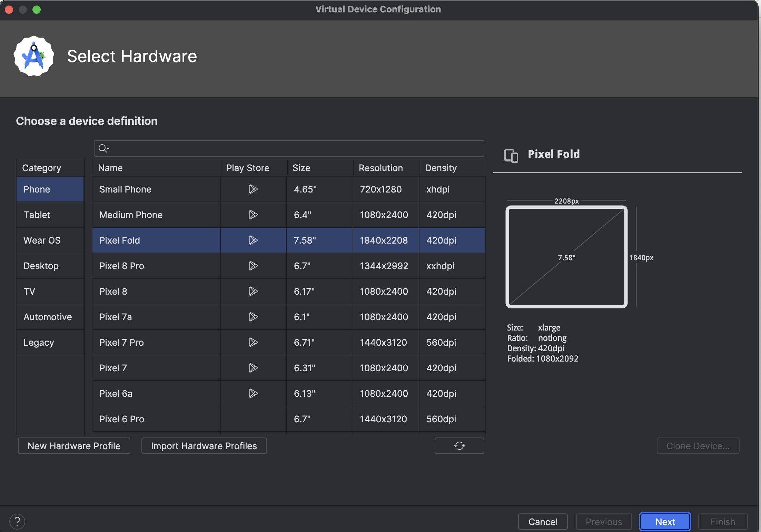The height and width of the screenshot is (532, 761).
Task: Click the Density: 420dpi detail text
Action: click(x=536, y=348)
